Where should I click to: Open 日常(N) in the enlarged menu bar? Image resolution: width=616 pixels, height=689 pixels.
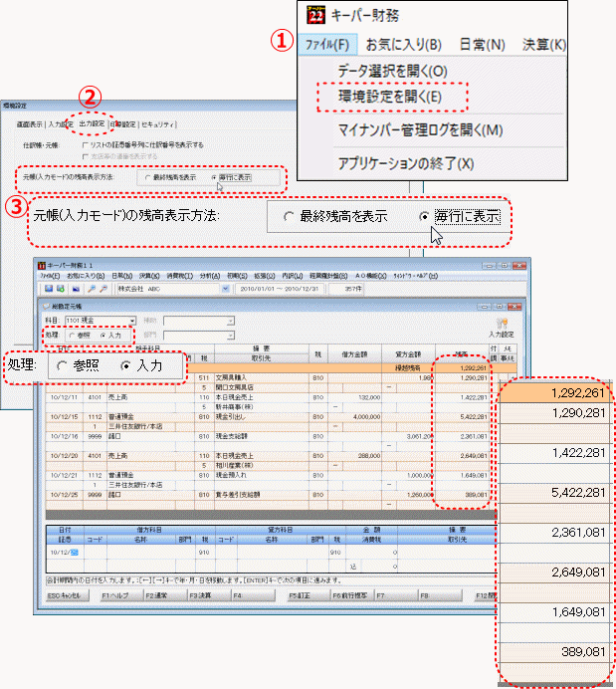coord(482,45)
